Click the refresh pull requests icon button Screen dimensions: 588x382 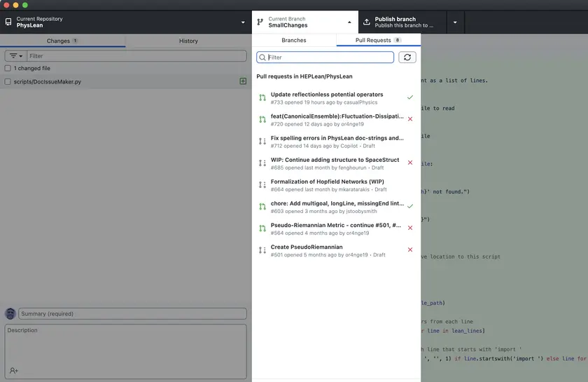407,57
